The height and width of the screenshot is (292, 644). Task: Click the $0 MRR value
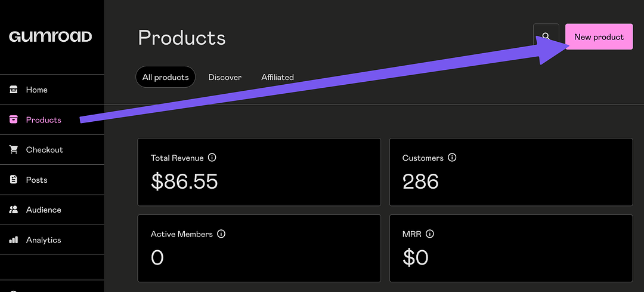(x=416, y=257)
